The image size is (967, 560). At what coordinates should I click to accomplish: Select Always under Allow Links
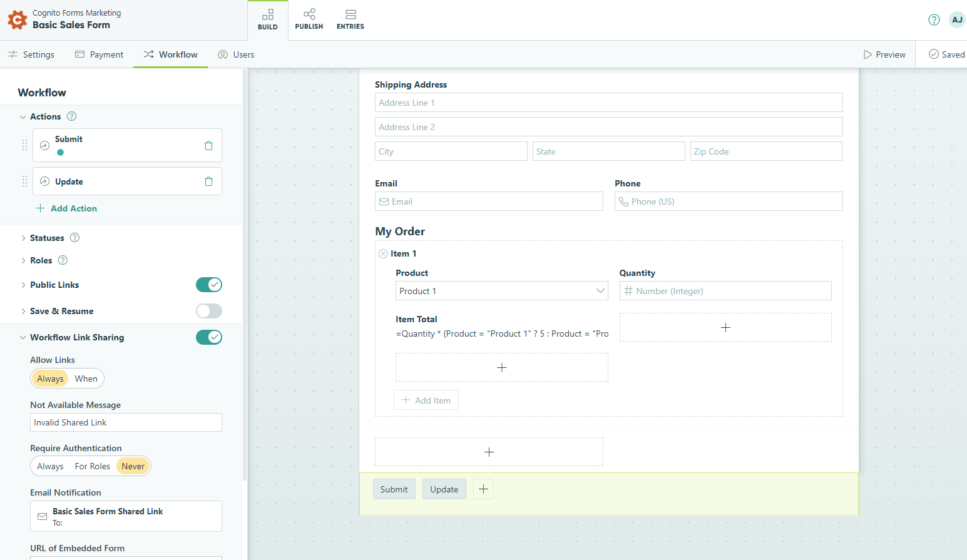50,379
